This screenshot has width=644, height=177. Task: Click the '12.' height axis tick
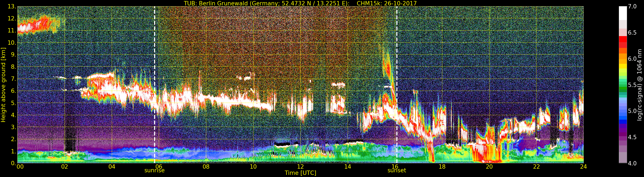(12, 18)
